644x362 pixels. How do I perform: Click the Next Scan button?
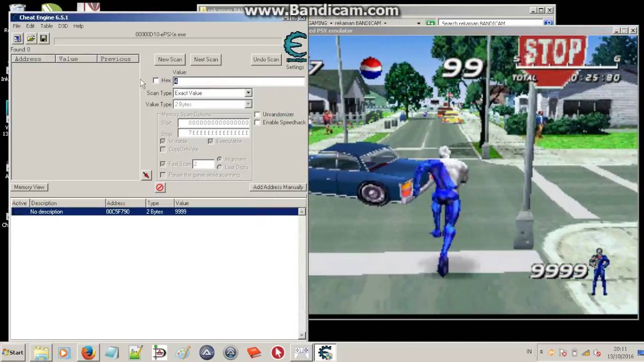point(206,59)
